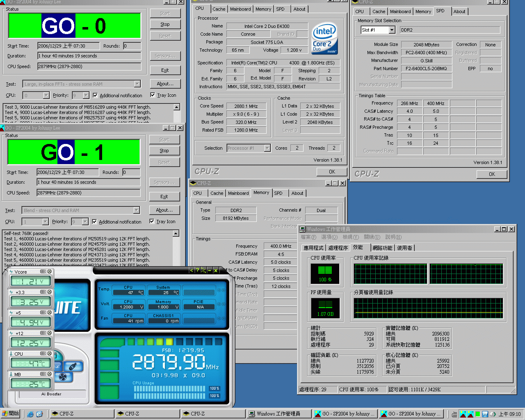Toggle Tray Icon checkbox in GO-1 window
Screen dimensions: 525x420
152,221
